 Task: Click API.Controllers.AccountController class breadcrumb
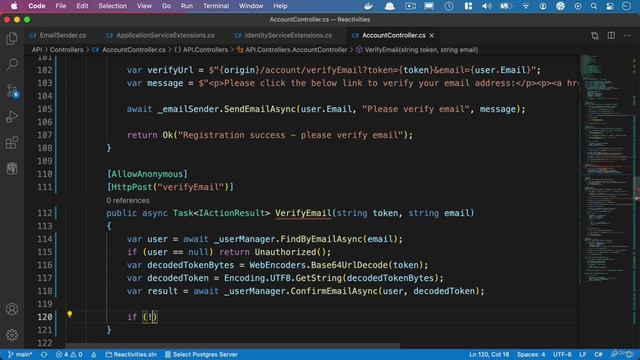click(292, 50)
